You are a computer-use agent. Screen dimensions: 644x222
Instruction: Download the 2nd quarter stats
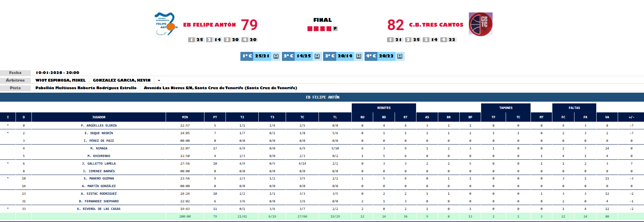pos(317,56)
